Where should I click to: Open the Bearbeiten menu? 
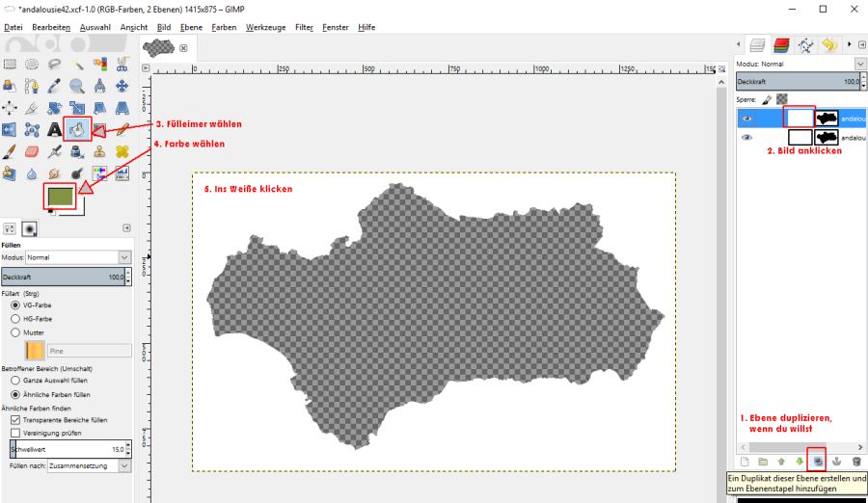(51, 27)
